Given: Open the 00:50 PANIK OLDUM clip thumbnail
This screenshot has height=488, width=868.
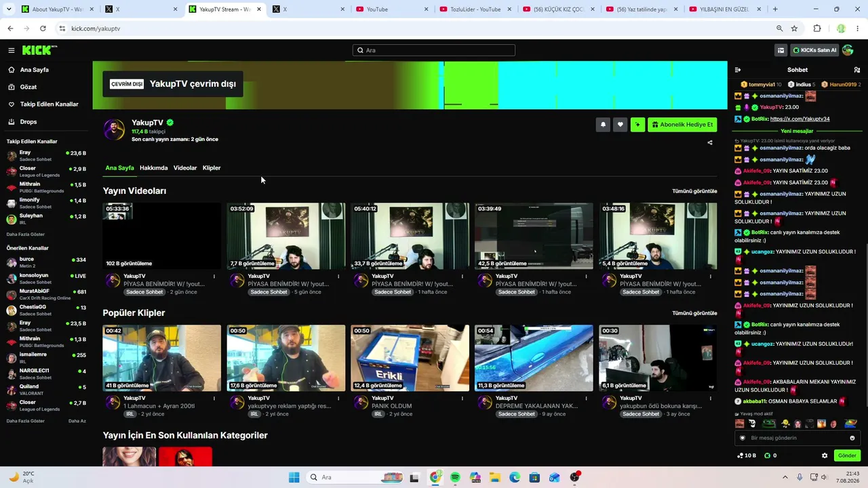Looking at the screenshot, I should click(x=410, y=358).
